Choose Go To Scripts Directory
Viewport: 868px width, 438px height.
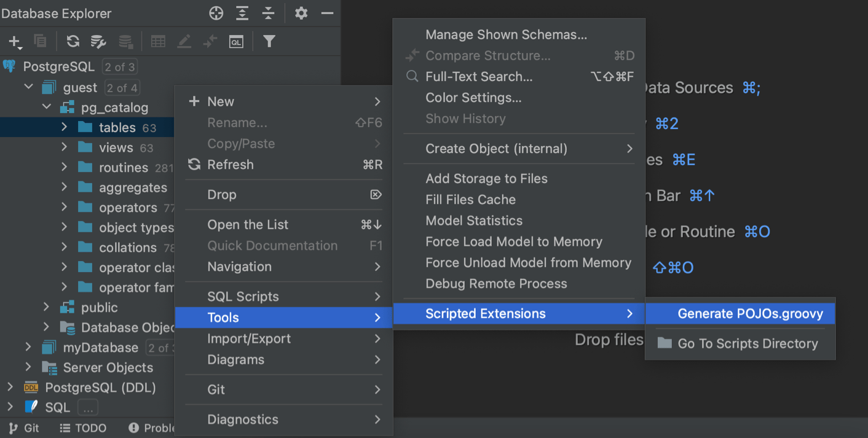pos(747,343)
